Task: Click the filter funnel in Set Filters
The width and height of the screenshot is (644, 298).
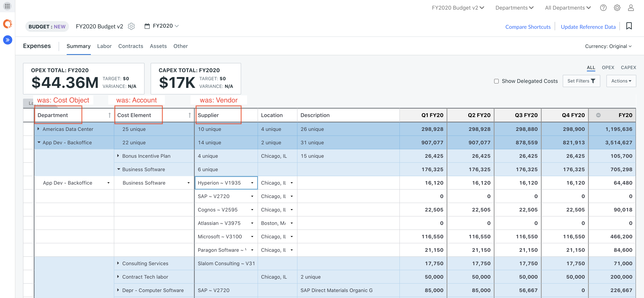Action: click(593, 81)
